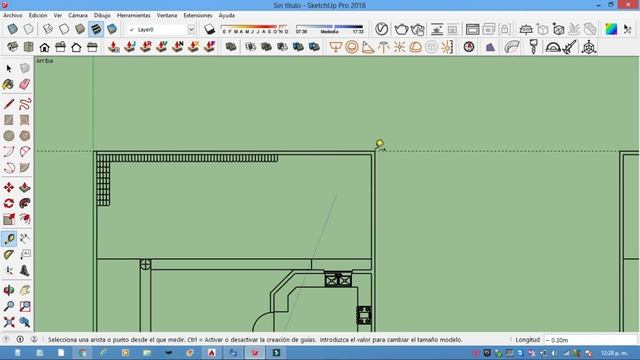The height and width of the screenshot is (360, 640).
Task: Show V-Ray frame buffer window
Action: (472, 29)
